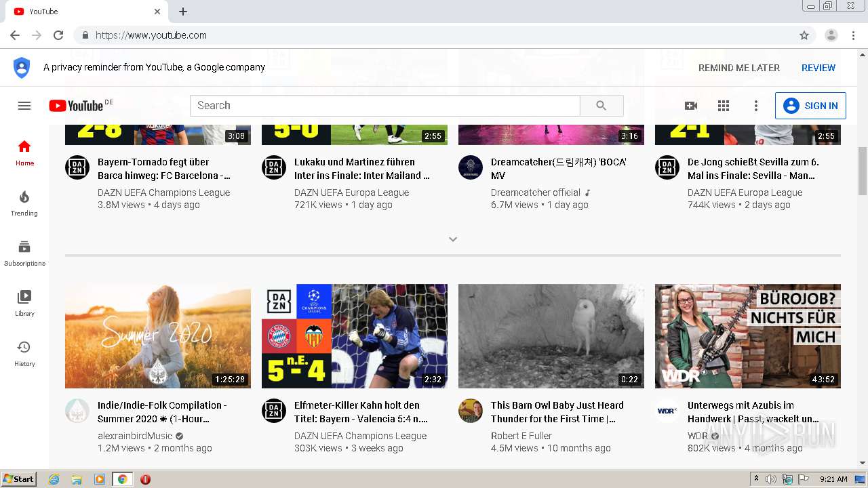This screenshot has height=488, width=868.
Task: Open Windows Explorer folder in taskbar
Action: coord(77,479)
